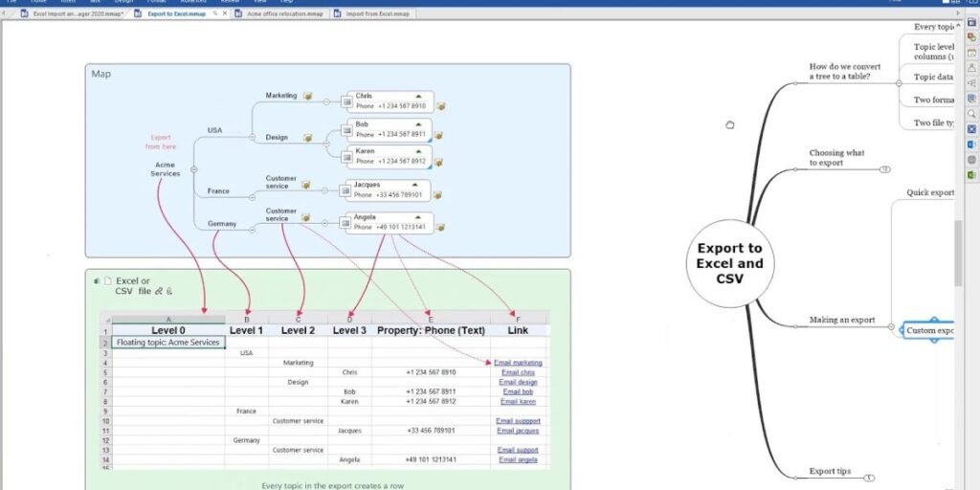Open the 'Email bob' link

[518, 391]
